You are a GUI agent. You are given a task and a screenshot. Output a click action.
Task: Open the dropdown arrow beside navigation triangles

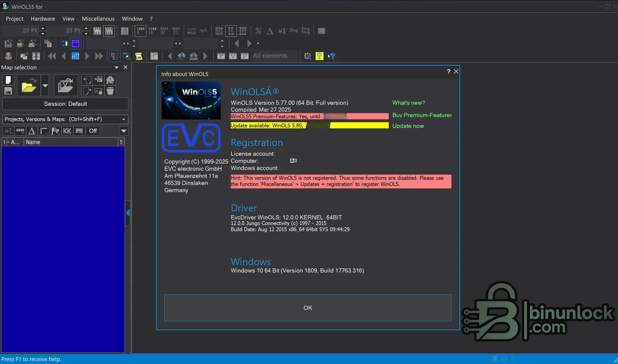pyautogui.click(x=258, y=44)
